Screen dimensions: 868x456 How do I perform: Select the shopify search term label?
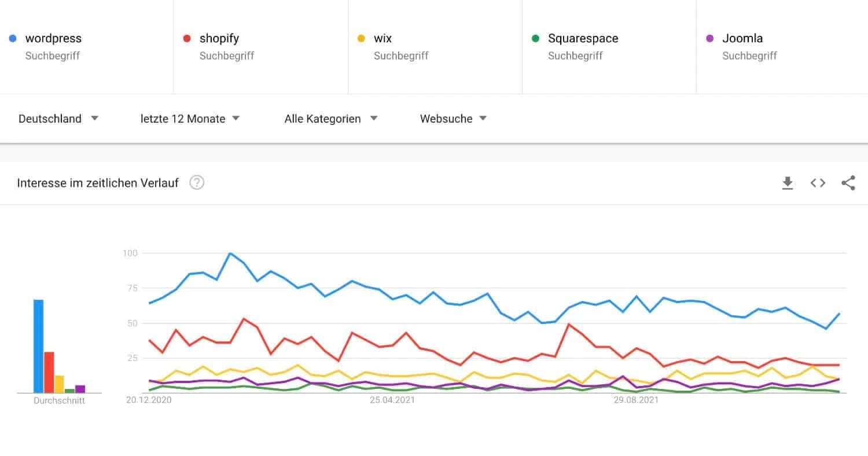[x=219, y=38]
